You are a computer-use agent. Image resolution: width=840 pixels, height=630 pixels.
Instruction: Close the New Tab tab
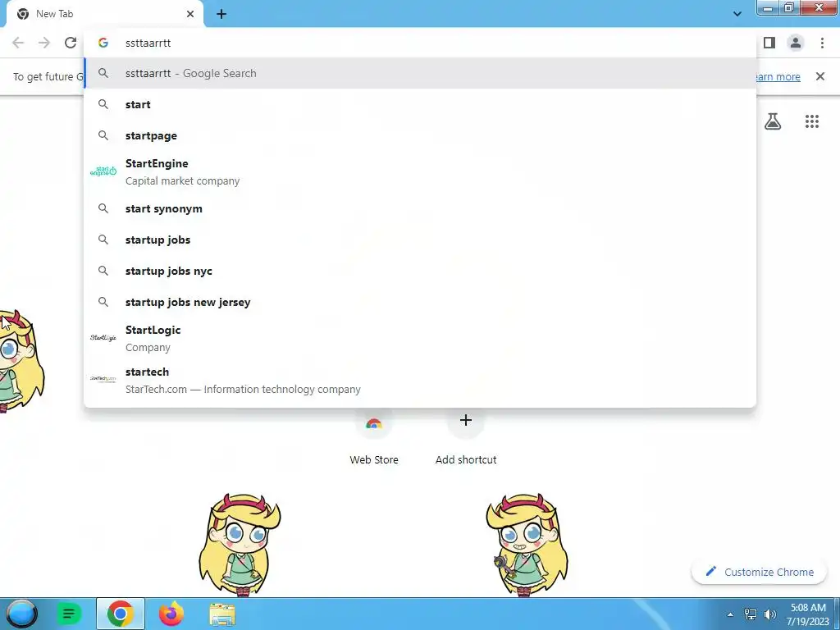tap(190, 14)
